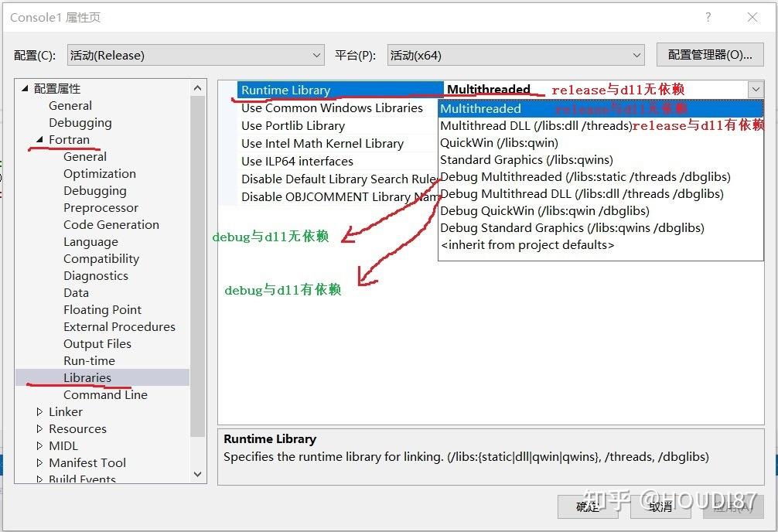Select Command Line in the tree
Screen dimensions: 778x532
105,394
